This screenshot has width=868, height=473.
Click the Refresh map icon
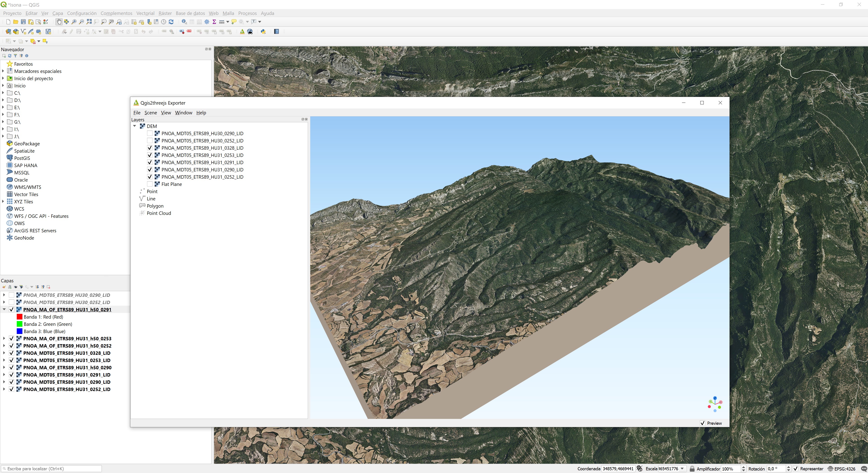pyautogui.click(x=171, y=22)
